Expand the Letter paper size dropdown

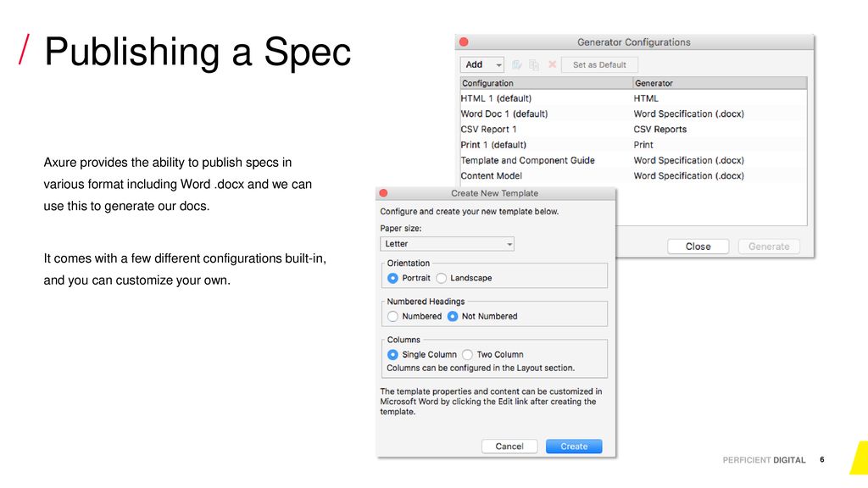tap(448, 244)
